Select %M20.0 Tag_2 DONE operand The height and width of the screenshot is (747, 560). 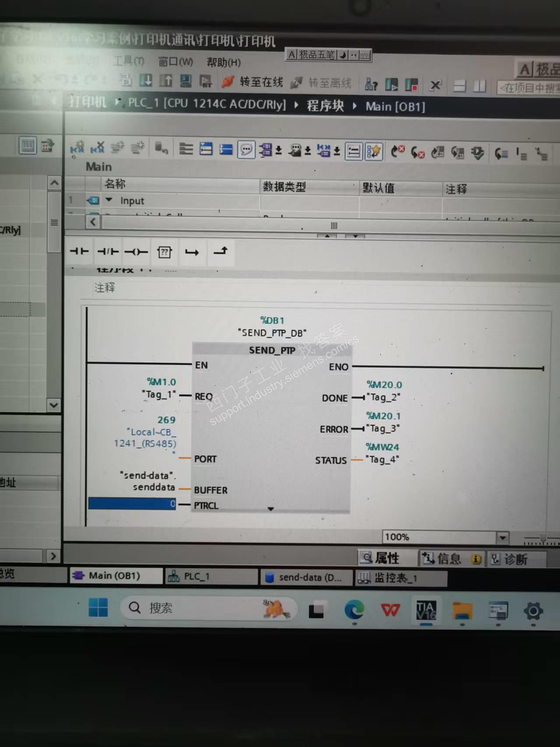click(384, 391)
